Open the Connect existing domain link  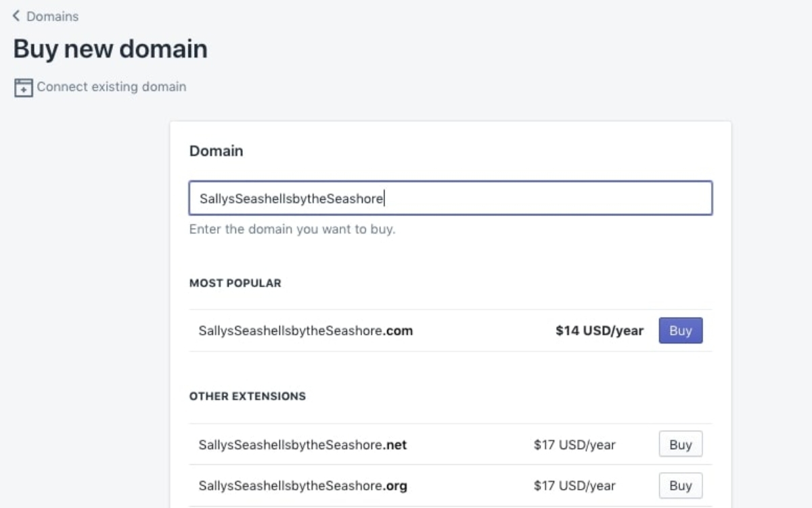111,87
